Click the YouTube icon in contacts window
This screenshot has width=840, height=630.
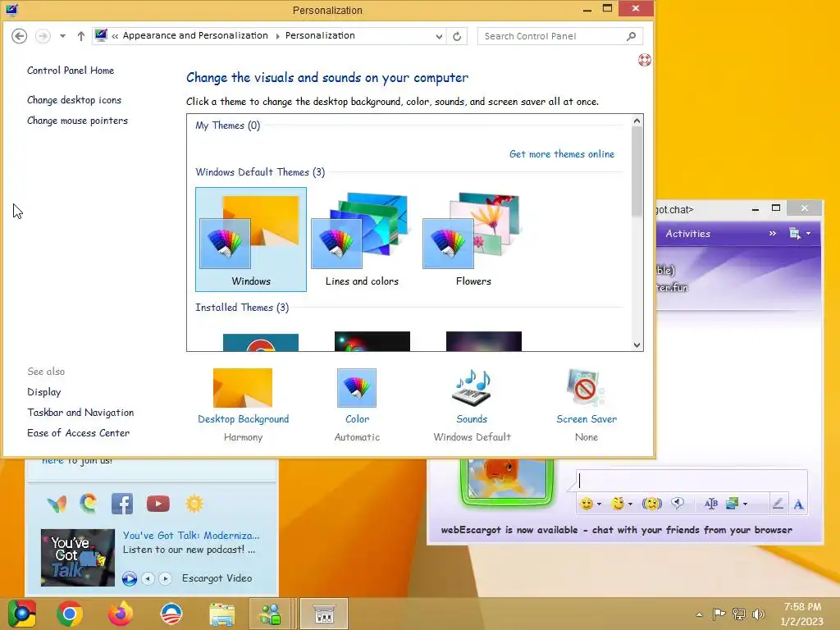(x=158, y=504)
